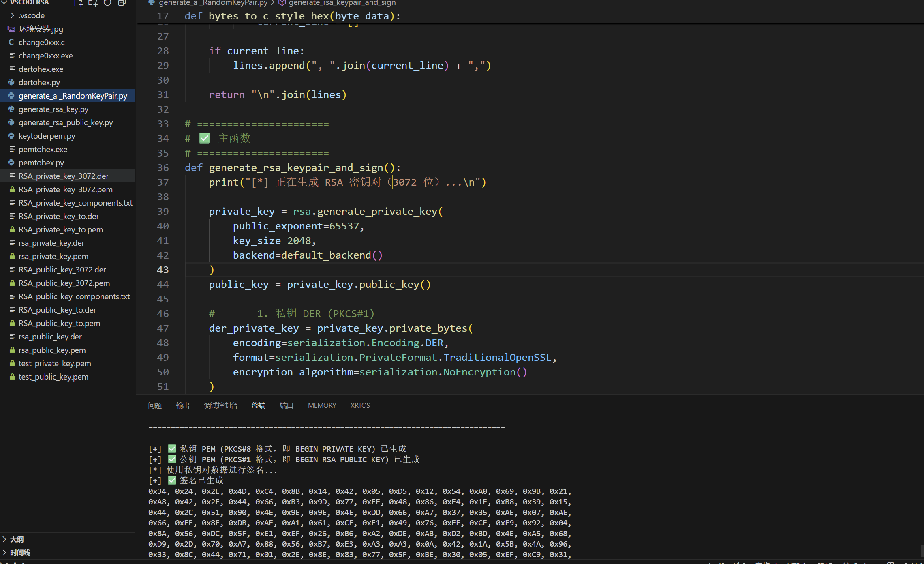The height and width of the screenshot is (564, 924).
Task: Open the dertohex.py Python file
Action: pyautogui.click(x=39, y=82)
